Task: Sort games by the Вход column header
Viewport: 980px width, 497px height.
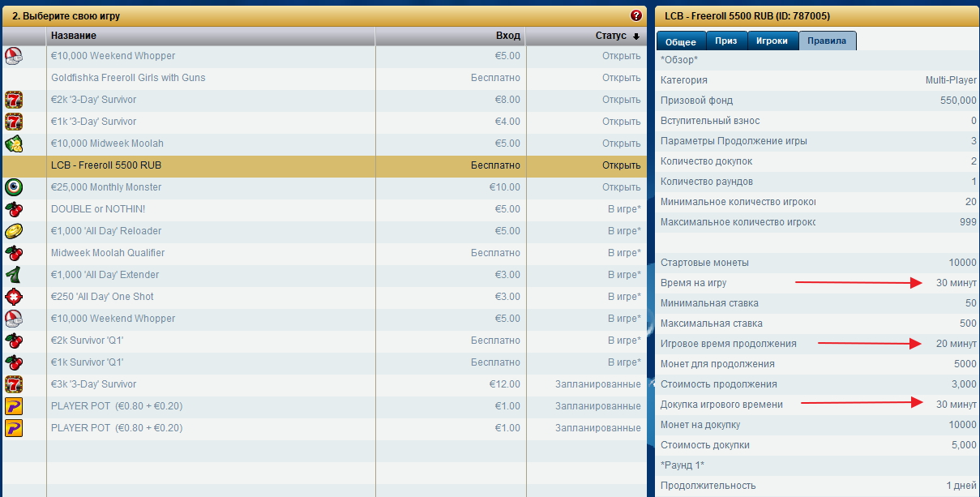Action: (x=508, y=36)
